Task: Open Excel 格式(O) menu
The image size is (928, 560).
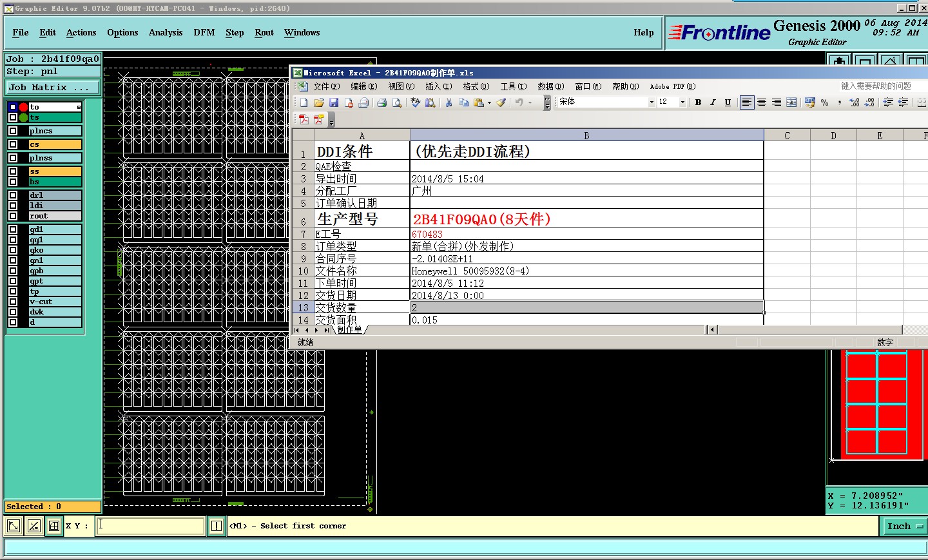Action: coord(476,86)
